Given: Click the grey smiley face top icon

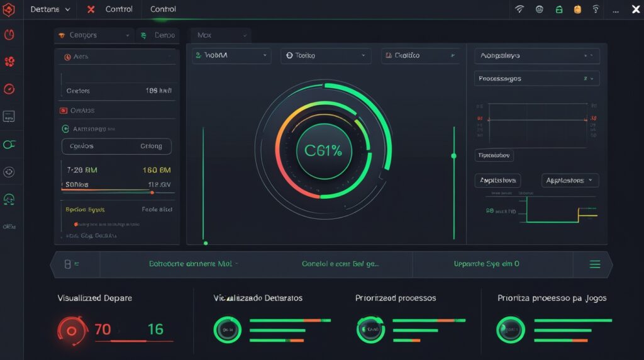Looking at the screenshot, I should pyautogui.click(x=539, y=9).
